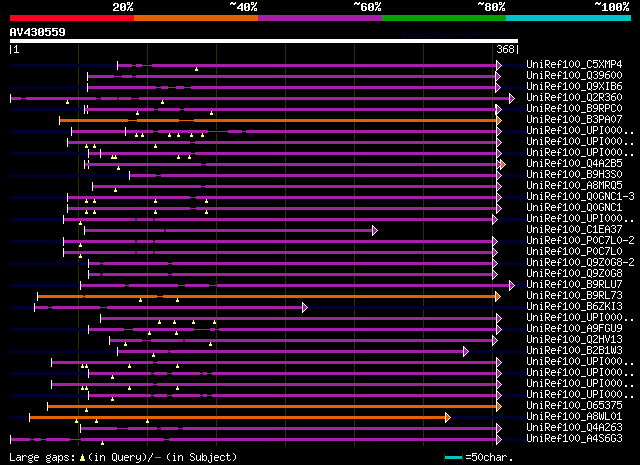The height and width of the screenshot is (465, 640).
Task: Choose the UniRef100_Q9Z0G8 entry
Action: point(574,274)
